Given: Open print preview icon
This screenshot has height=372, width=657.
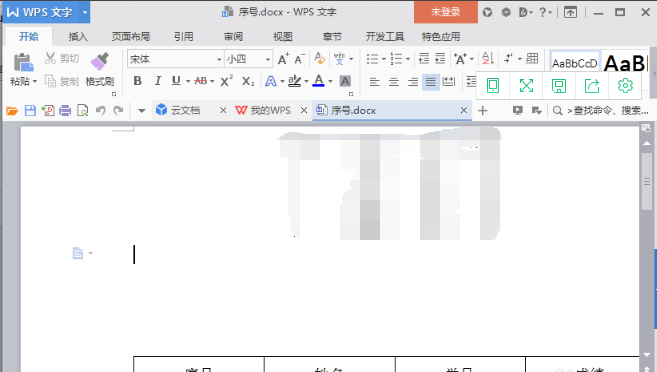Looking at the screenshot, I should (x=83, y=111).
